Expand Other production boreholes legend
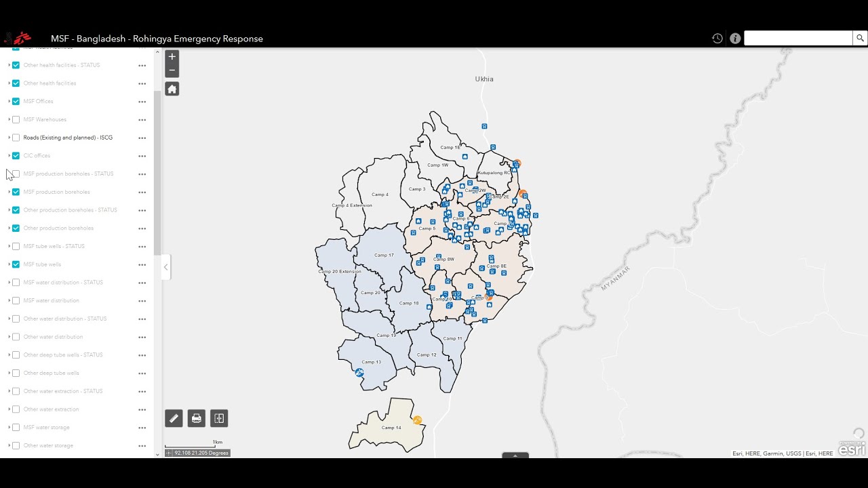This screenshot has width=868, height=488. [x=9, y=228]
